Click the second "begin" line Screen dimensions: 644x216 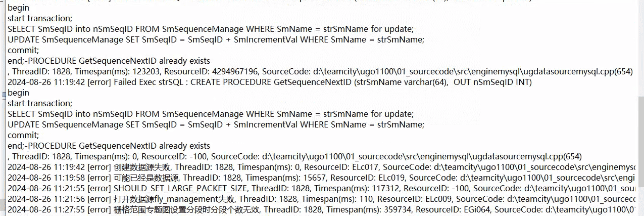(18, 93)
